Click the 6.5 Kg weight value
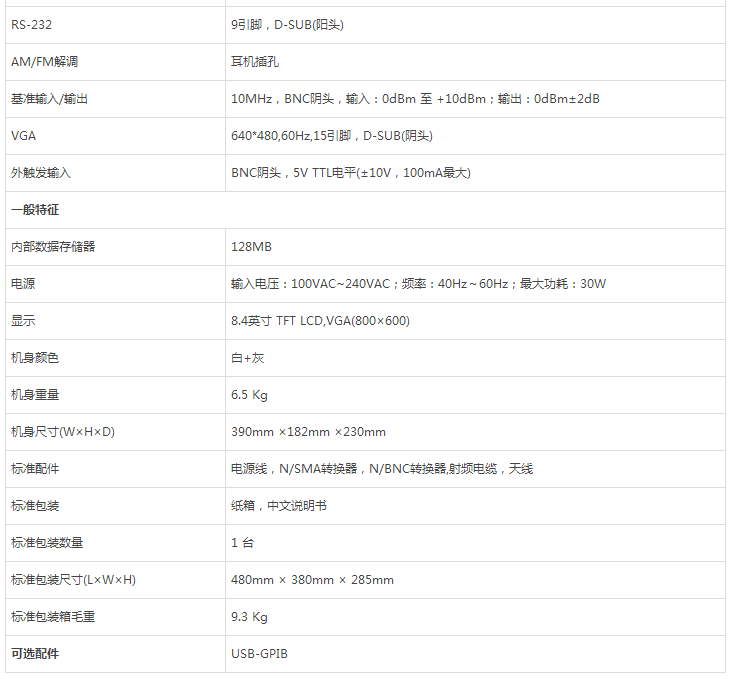Viewport: 733px width, 679px height. coord(249,395)
